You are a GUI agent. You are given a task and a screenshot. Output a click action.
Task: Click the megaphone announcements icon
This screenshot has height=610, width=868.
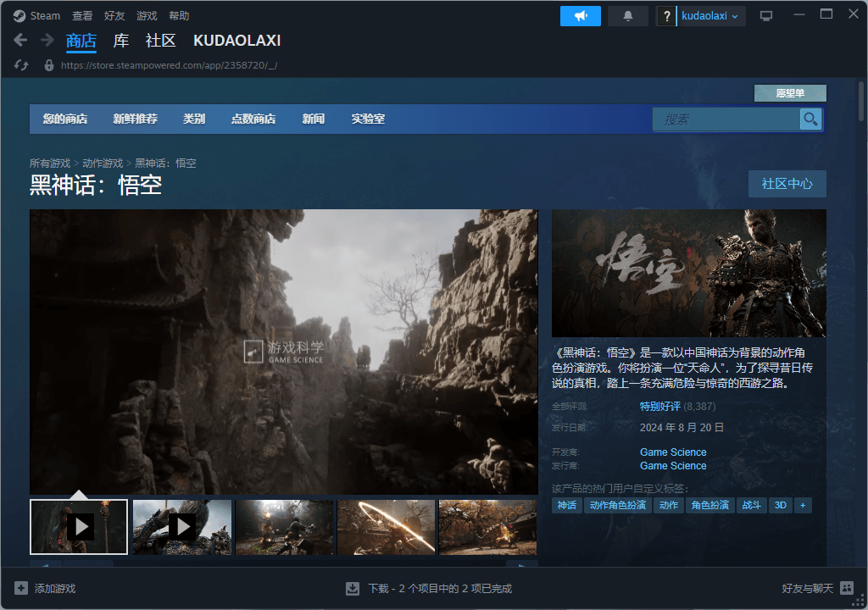pos(581,16)
